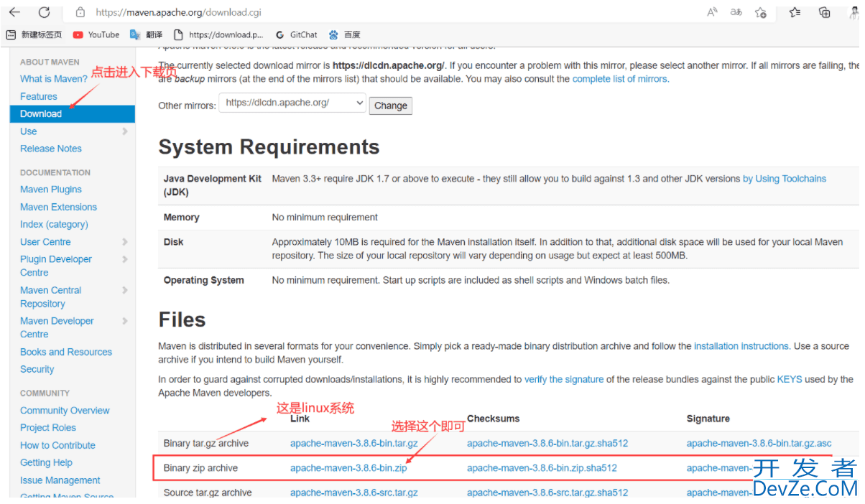
Task: Select Download in sidebar
Action: coord(72,113)
